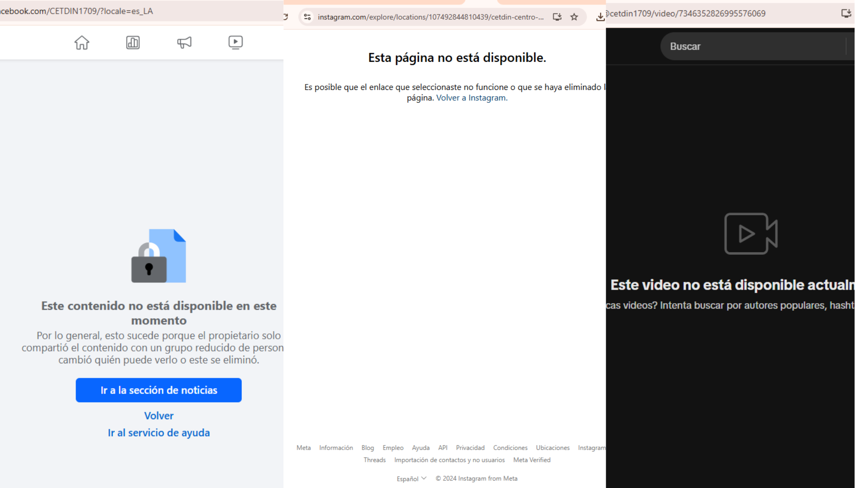The image size is (868, 488).
Task: Click 'Esta página no está disponible.' heading
Action: tap(457, 58)
